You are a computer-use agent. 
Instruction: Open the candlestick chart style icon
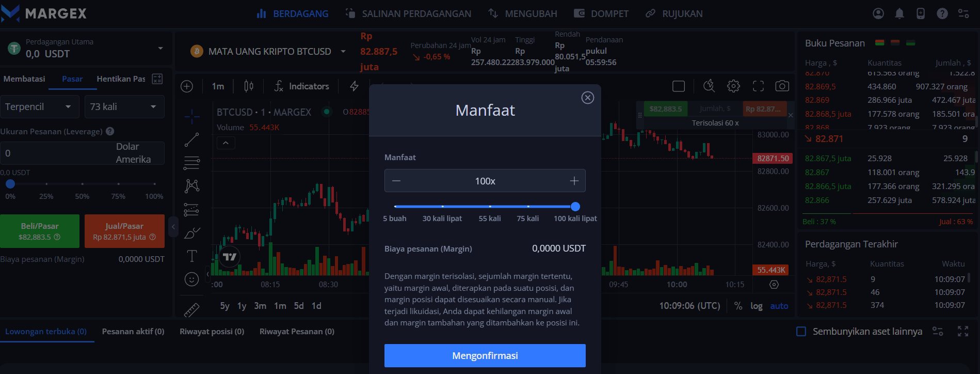coord(249,86)
